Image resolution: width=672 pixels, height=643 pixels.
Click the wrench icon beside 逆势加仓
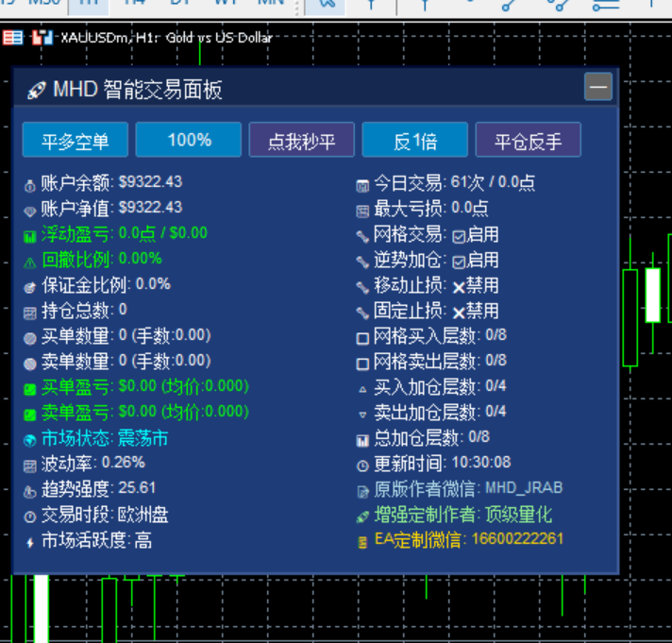[x=362, y=262]
